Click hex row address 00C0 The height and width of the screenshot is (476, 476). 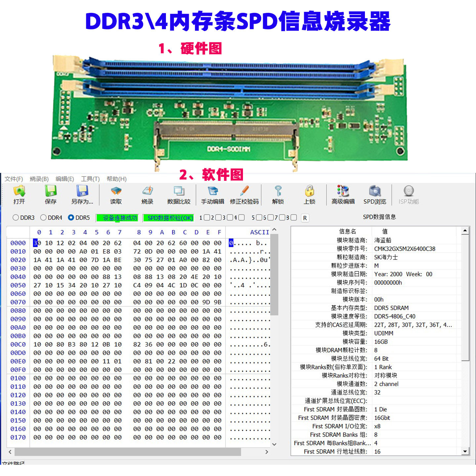tap(18, 344)
